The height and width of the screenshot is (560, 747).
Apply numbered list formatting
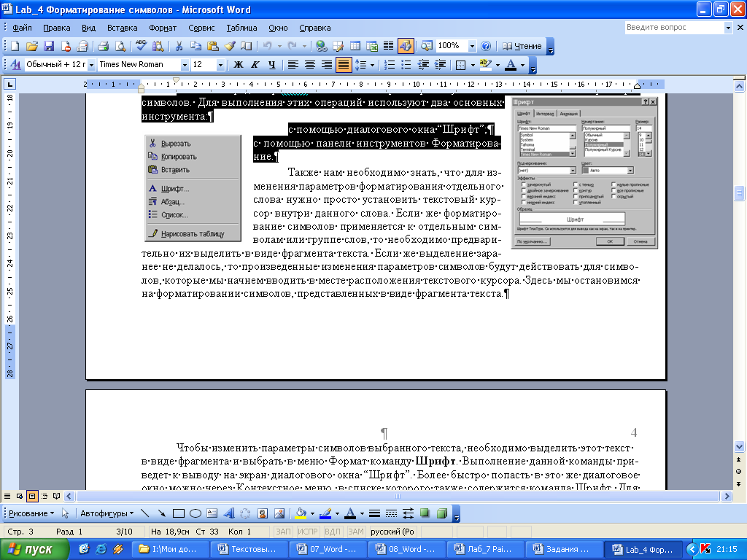[x=390, y=64]
